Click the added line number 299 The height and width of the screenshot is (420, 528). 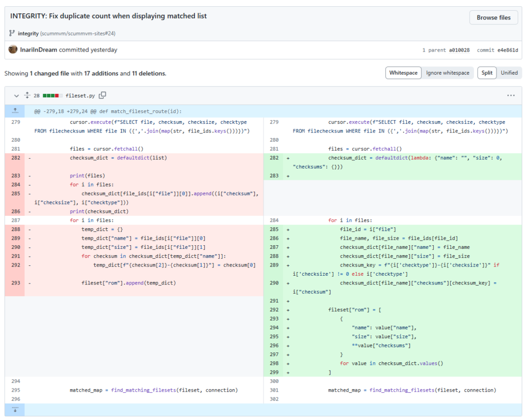(x=274, y=372)
